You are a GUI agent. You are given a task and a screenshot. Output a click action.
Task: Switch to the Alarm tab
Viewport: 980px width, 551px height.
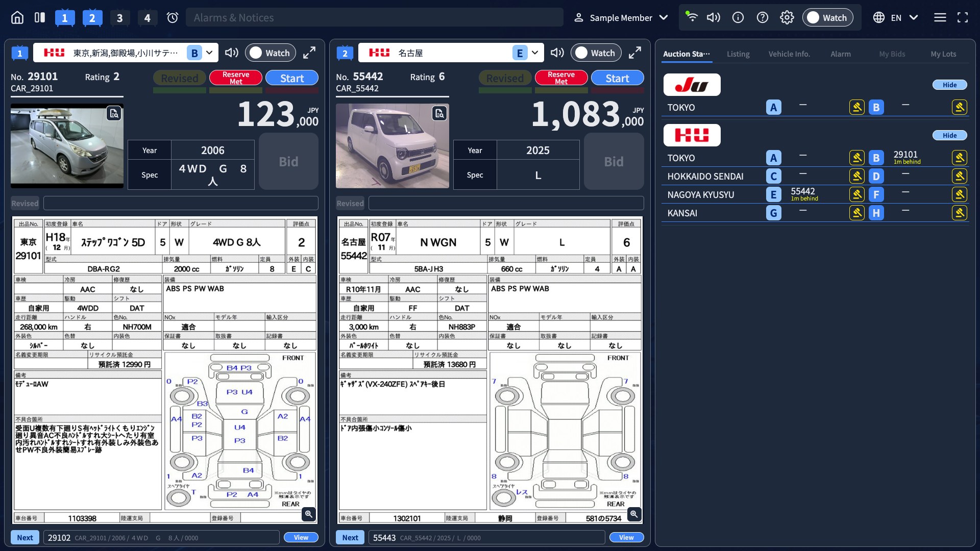[x=841, y=54]
